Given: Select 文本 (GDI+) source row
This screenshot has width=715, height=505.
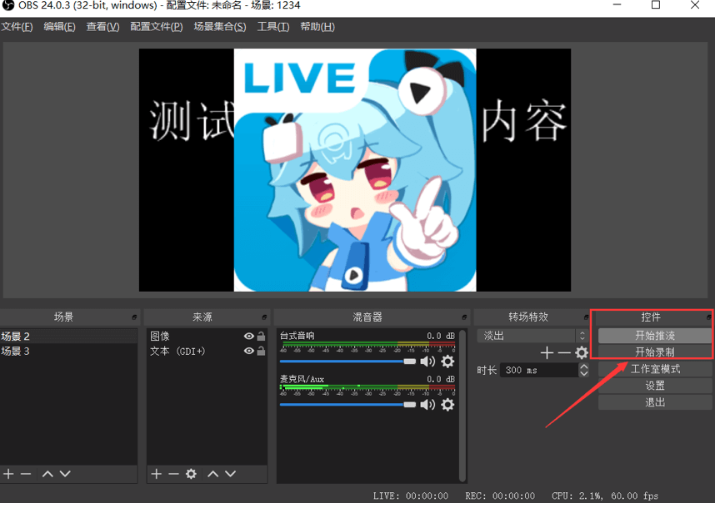Looking at the screenshot, I should point(207,351).
